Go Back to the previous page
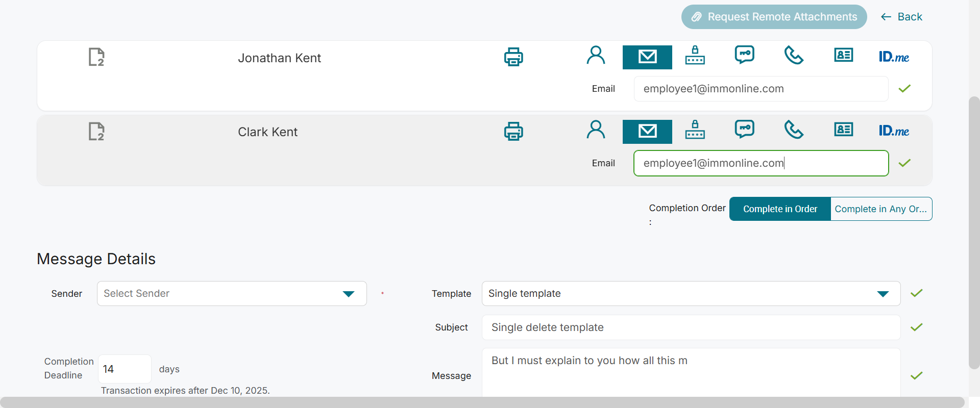 tap(902, 17)
